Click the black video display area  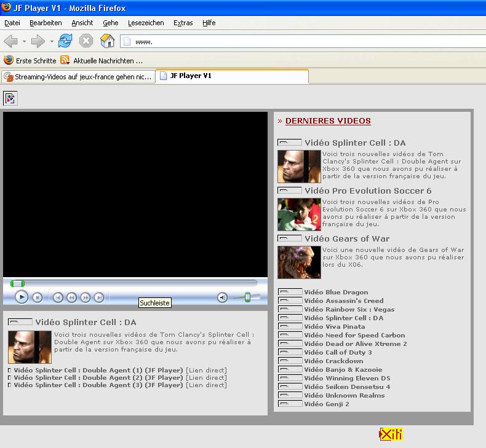(x=135, y=194)
